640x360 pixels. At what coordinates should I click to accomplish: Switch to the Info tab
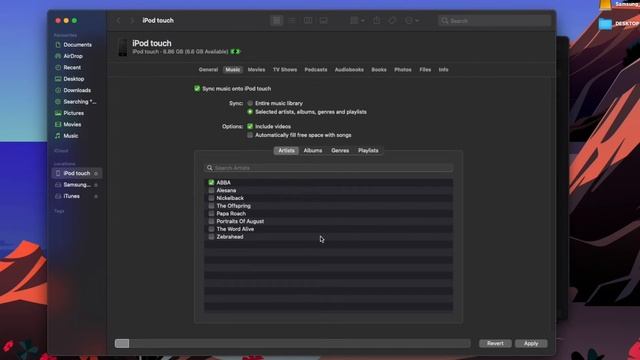pyautogui.click(x=444, y=70)
